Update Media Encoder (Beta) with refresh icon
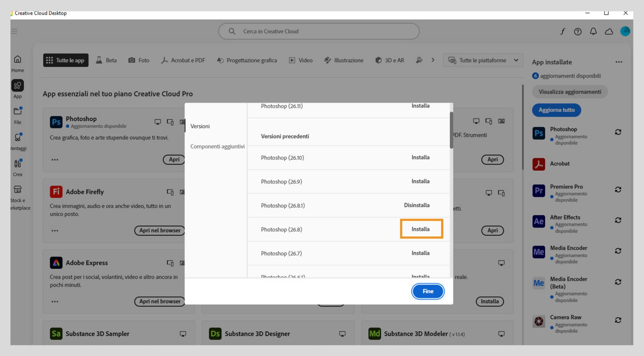Viewport: 644px width, 356px height. [618, 282]
